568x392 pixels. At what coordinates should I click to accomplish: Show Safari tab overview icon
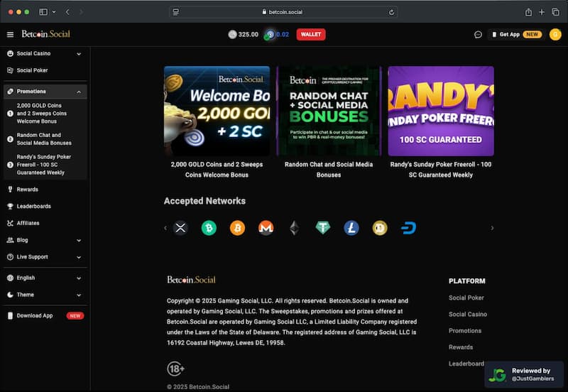click(555, 12)
